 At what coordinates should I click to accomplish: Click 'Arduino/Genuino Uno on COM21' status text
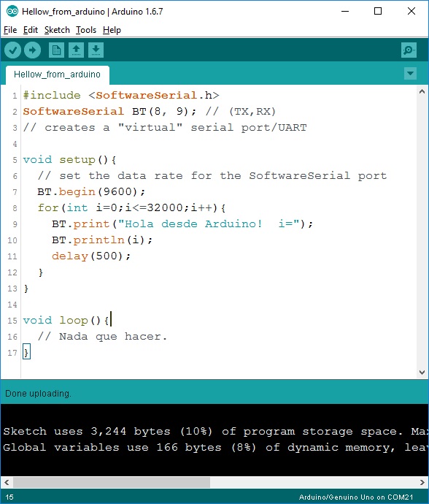click(x=356, y=497)
